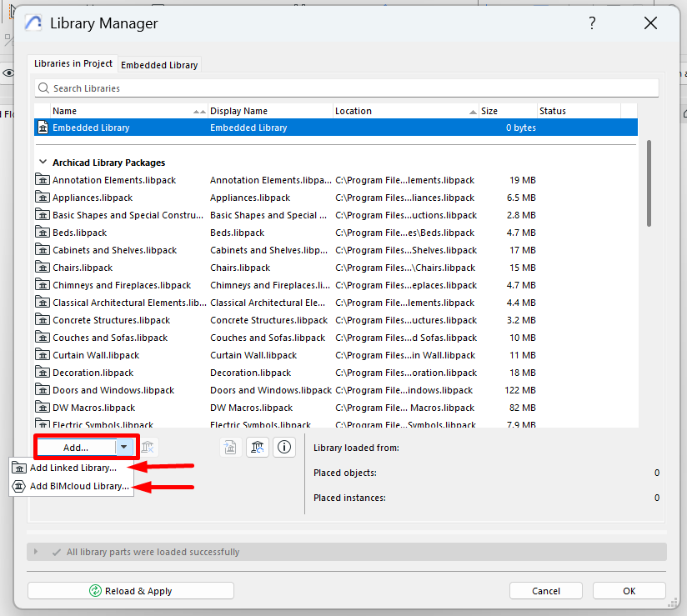
Task: Click the grayed Remove Library icon beside Add
Action: [x=146, y=447]
